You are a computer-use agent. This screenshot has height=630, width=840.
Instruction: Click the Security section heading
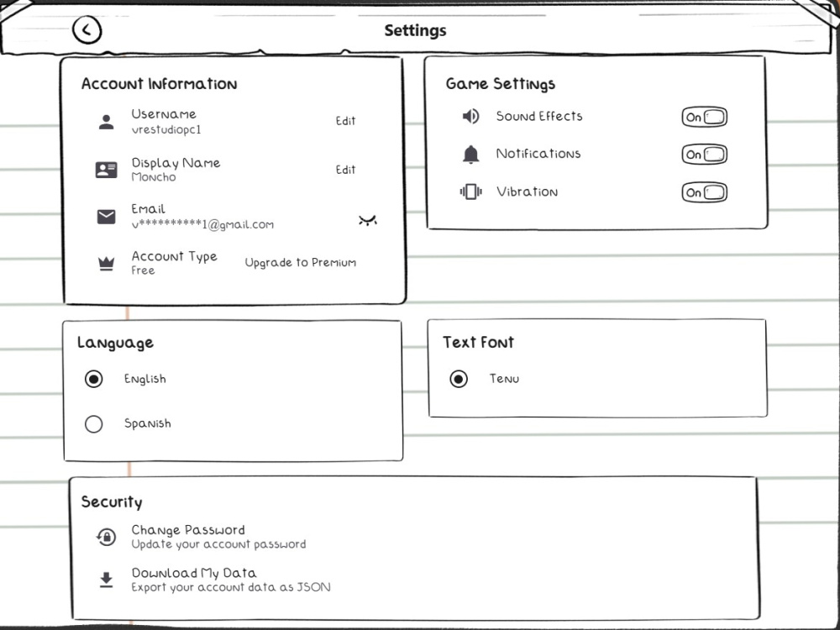click(x=112, y=502)
